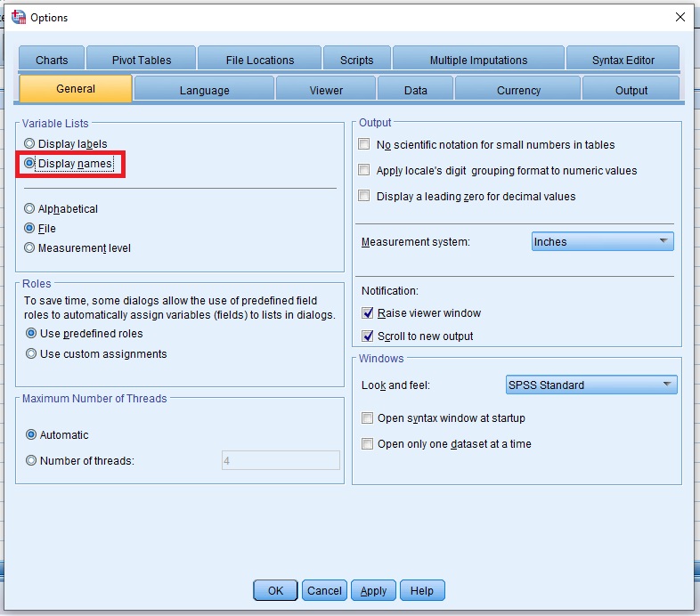Open the Multiple Imputations tab
The height and width of the screenshot is (616, 700).
[x=478, y=60]
